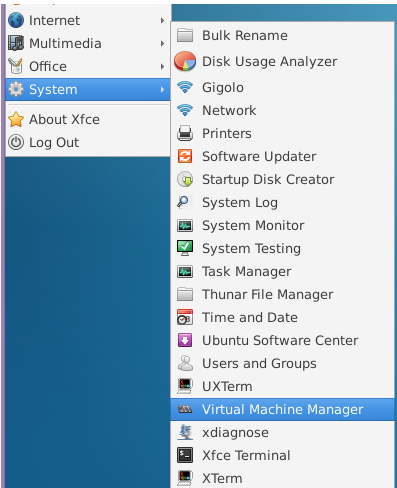Open the Internet category
The image size is (397, 488).
88,20
